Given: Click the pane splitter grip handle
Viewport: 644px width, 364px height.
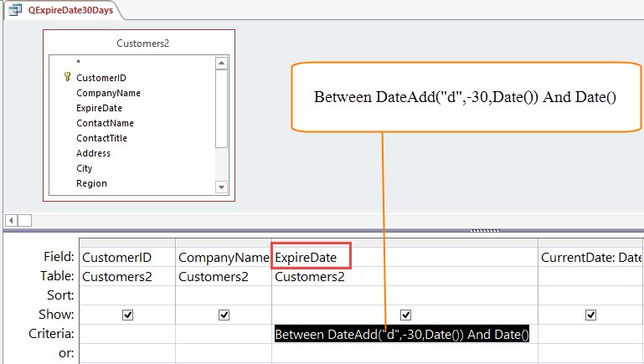Looking at the screenshot, I should pos(484,230).
